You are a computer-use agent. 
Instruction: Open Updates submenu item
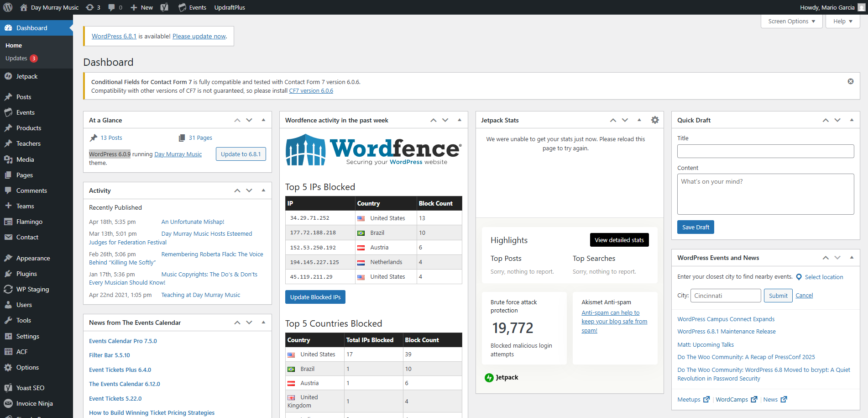pyautogui.click(x=21, y=58)
